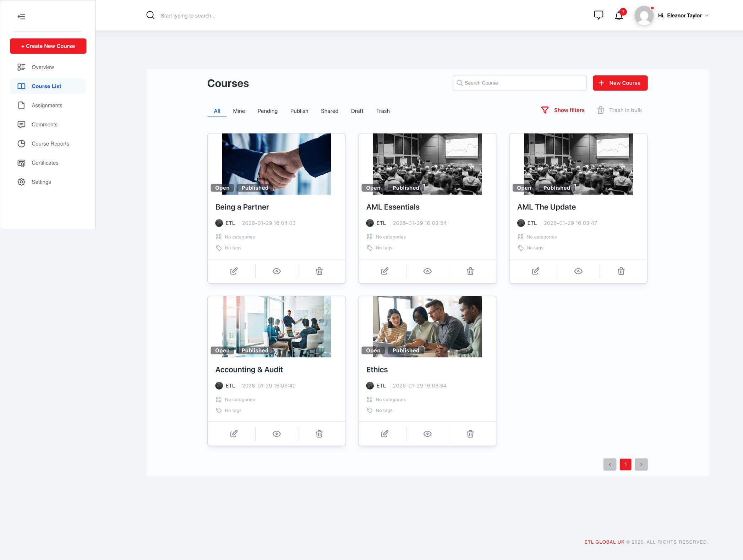
Task: Preview AML The Update with eye icon
Action: point(578,271)
